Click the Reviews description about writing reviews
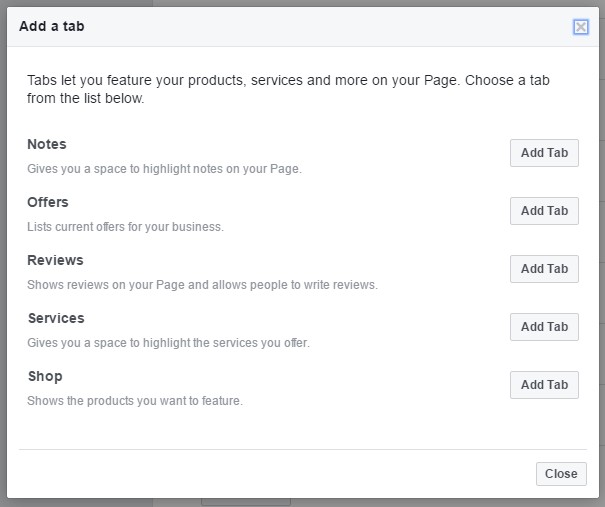Image resolution: width=605 pixels, height=507 pixels. [202, 285]
